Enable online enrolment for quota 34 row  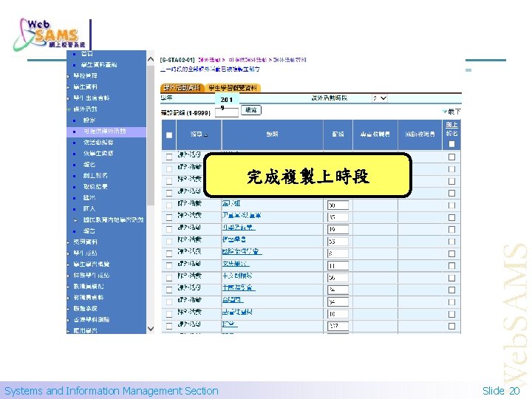click(451, 302)
